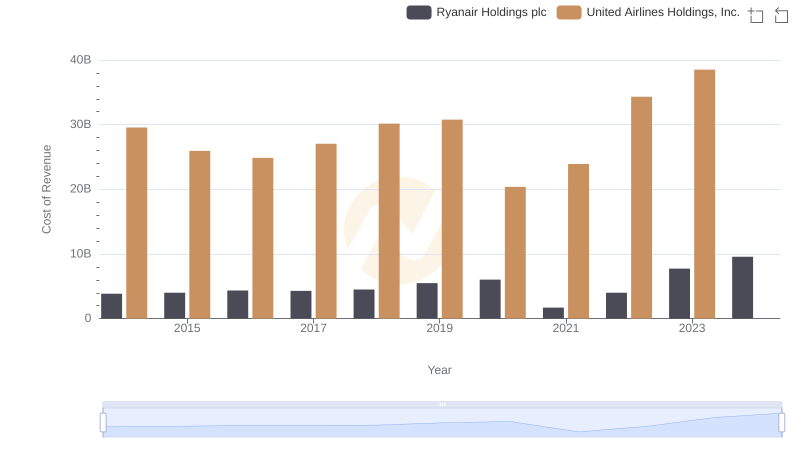Click the dark Ryanair legend color swatch
This screenshot has width=800, height=461.
(x=419, y=12)
